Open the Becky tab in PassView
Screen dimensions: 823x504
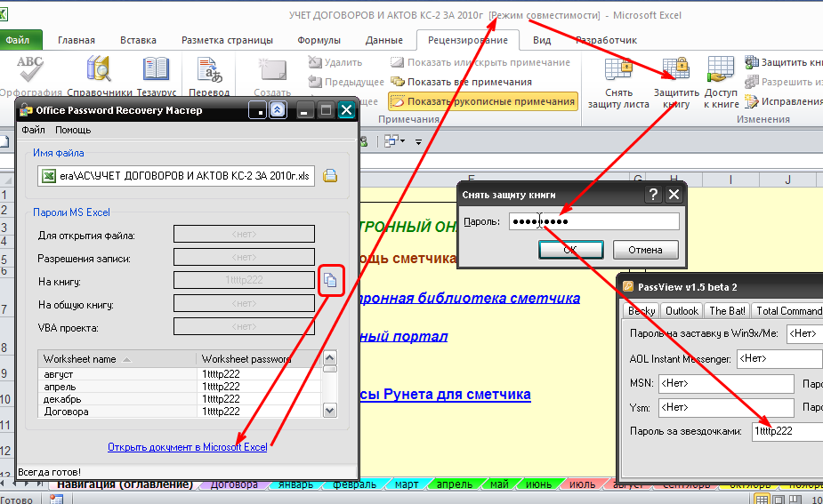641,310
